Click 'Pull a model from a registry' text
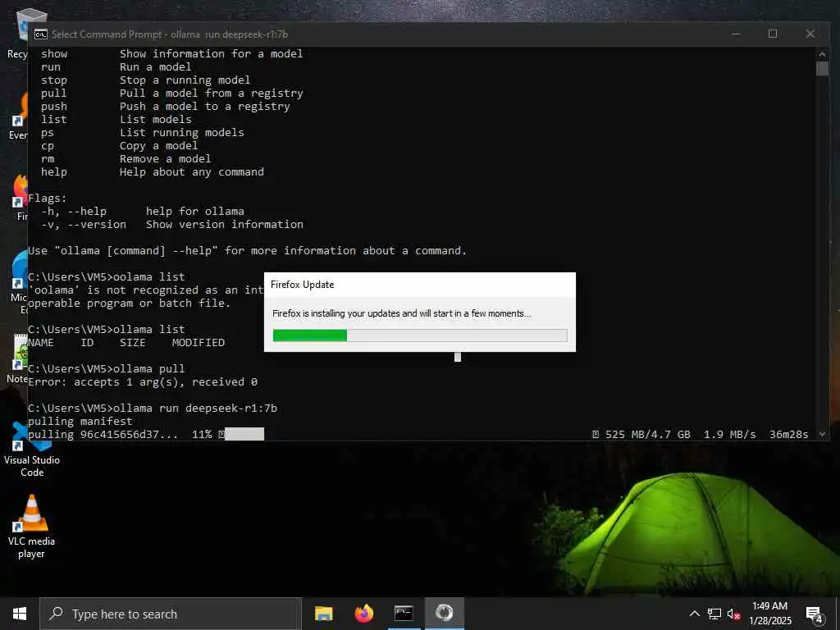This screenshot has width=840, height=630. [211, 94]
